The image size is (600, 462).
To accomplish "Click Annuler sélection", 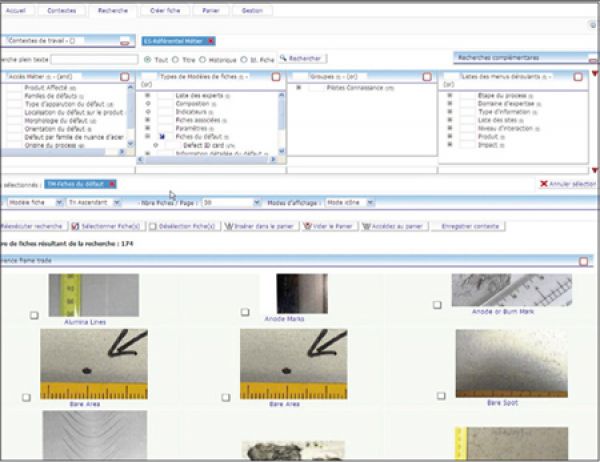I will (x=568, y=184).
